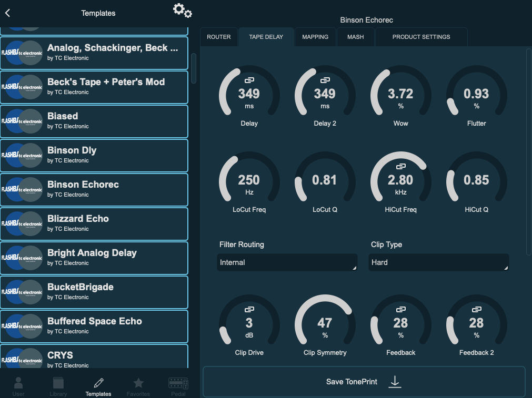
Task: Click the Flashback logo on Biased template
Action: [x=22, y=121]
